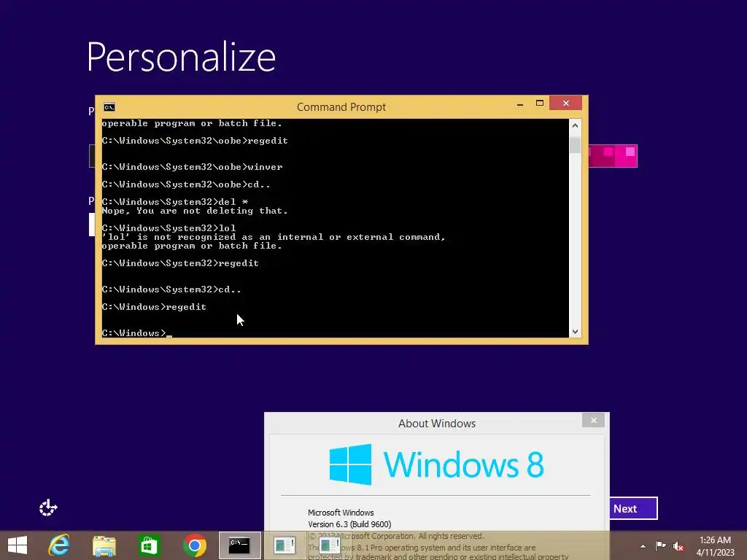
Task: Open File Explorer from taskbar
Action: [x=104, y=545]
